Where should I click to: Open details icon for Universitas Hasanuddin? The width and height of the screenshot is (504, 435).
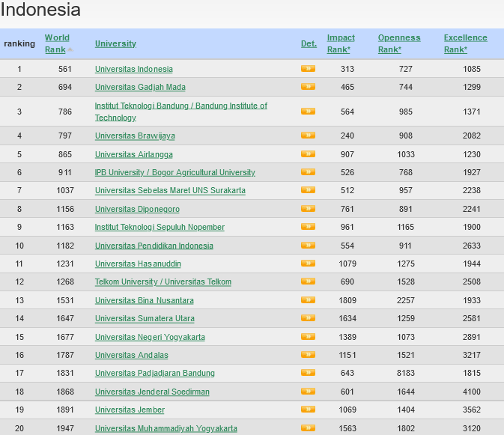308,263
